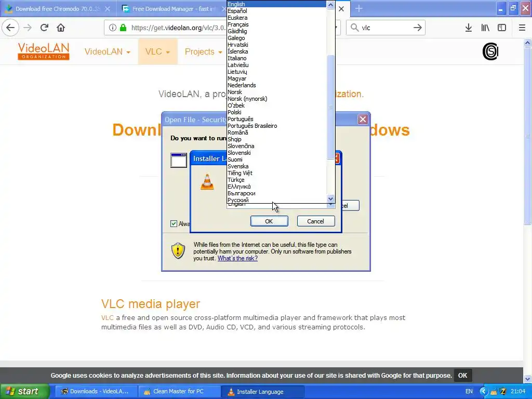Screen dimensions: 532x399
Task: Switch to Download free Chromodo tab
Action: click(x=58, y=9)
